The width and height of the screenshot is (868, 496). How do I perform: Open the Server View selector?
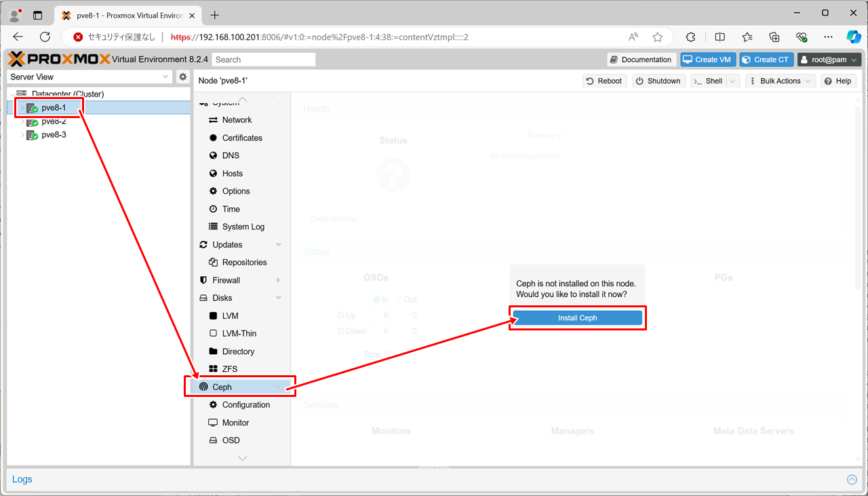(90, 77)
